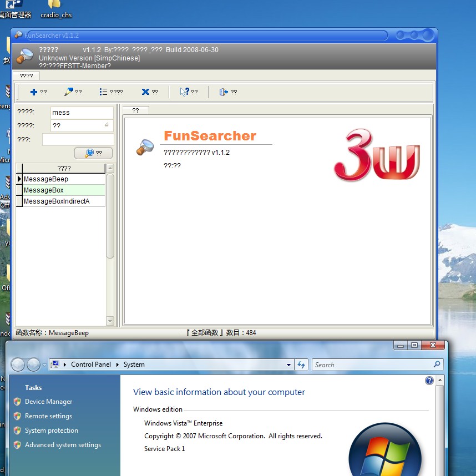The width and height of the screenshot is (476, 476).
Task: Click the FunSearcher magnifier logo in header
Action: [25, 56]
